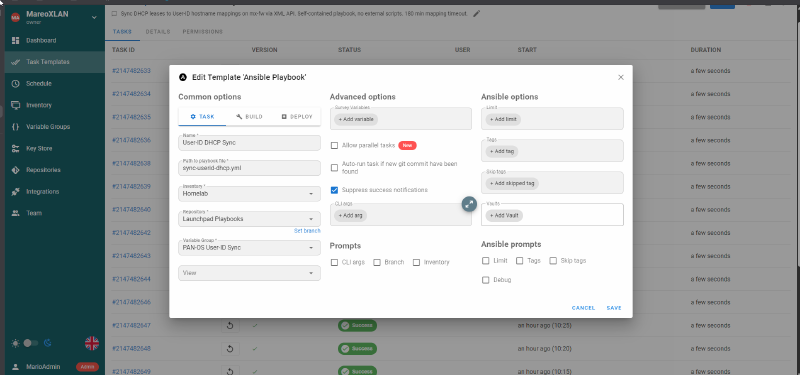Image resolution: width=800 pixels, height=375 pixels.
Task: Open task link #2147482644
Action: click(x=131, y=279)
